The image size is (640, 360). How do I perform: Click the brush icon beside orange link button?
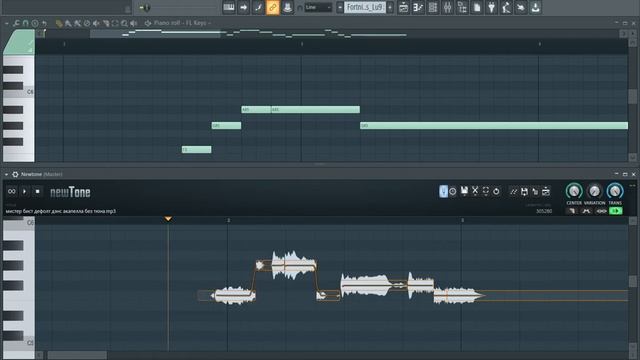click(258, 7)
